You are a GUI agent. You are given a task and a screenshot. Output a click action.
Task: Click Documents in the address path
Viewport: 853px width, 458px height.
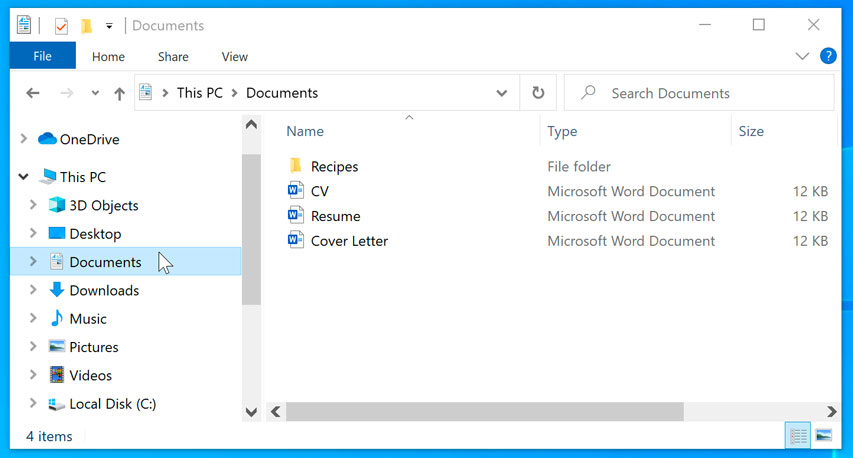pos(282,93)
